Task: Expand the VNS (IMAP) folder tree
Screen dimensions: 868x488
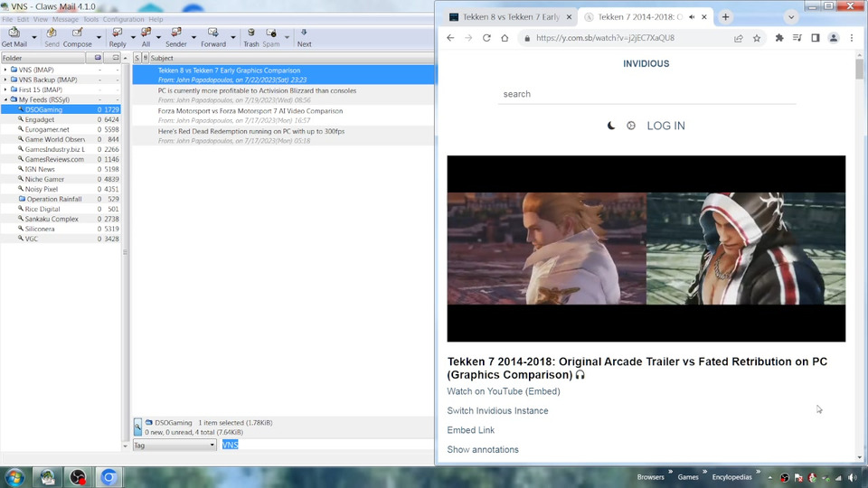Action: click(x=5, y=70)
